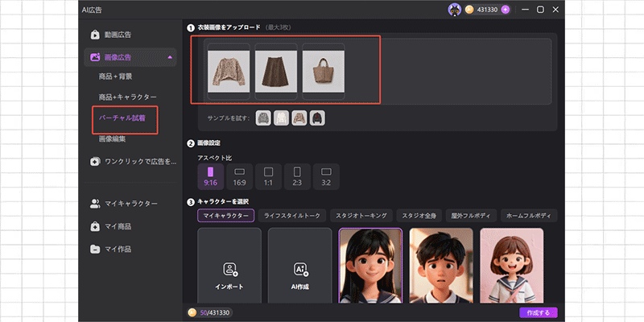Click the インポート character card
This screenshot has height=322, width=644.
pos(229,266)
